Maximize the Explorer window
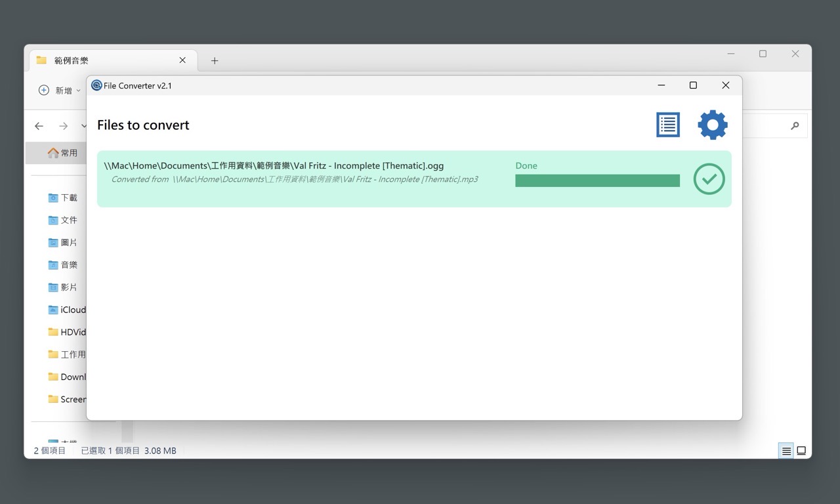Screen dimensions: 840x504 point(763,54)
